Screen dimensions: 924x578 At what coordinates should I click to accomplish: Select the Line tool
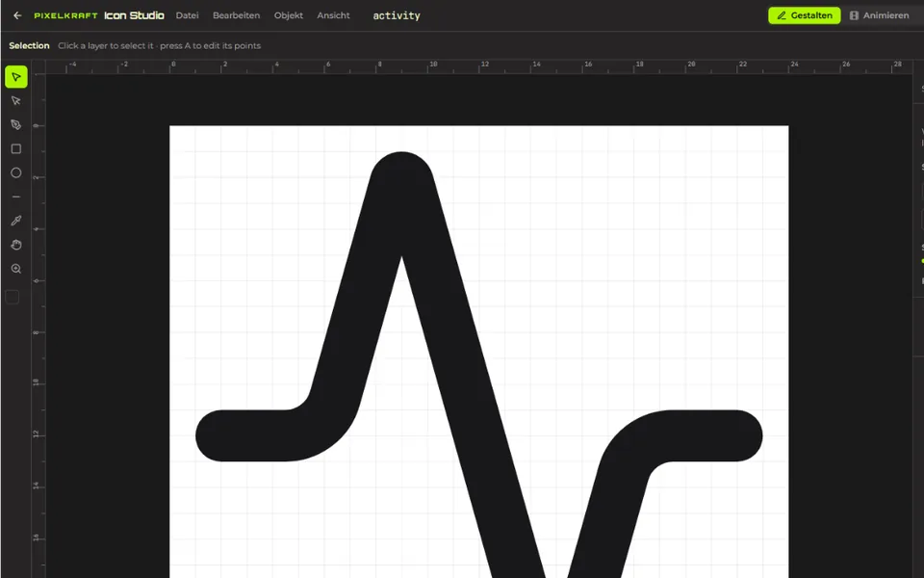pos(16,197)
